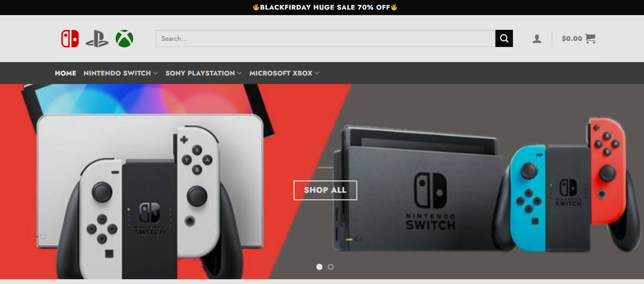Switch to the second slide dot

(x=331, y=267)
